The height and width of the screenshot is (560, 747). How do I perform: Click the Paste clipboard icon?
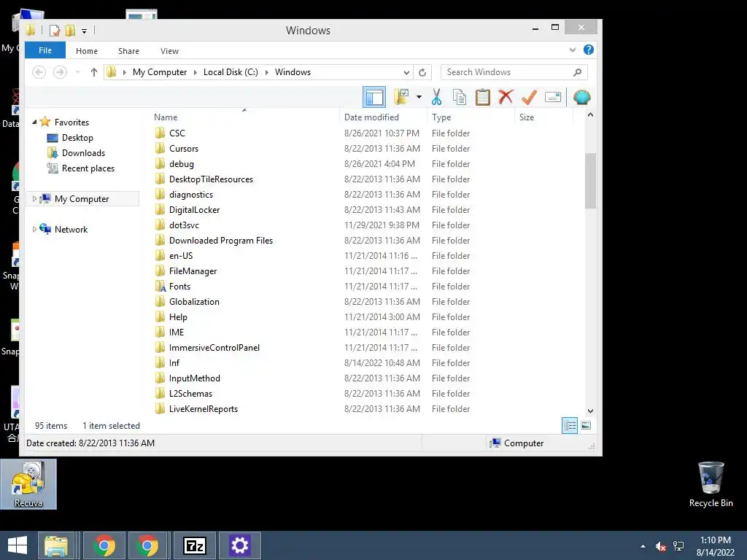[x=483, y=97]
